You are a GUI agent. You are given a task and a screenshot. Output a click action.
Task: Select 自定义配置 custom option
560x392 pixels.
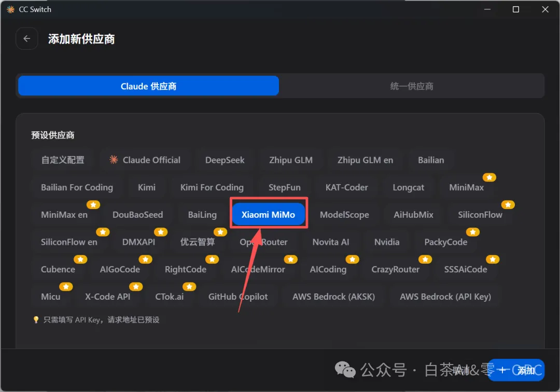tap(63, 160)
